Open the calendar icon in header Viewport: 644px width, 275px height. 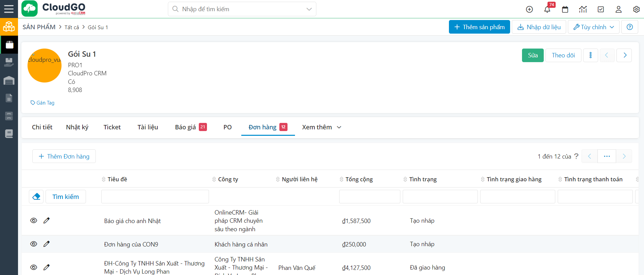click(x=565, y=10)
